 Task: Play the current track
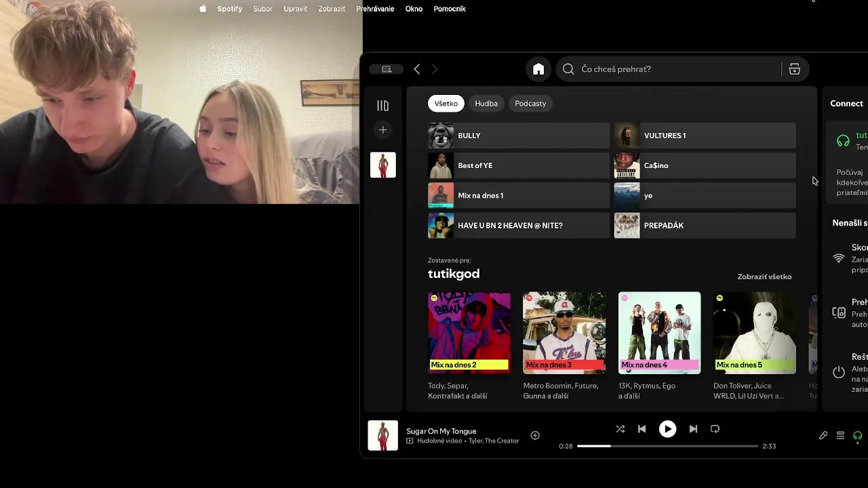point(667,429)
